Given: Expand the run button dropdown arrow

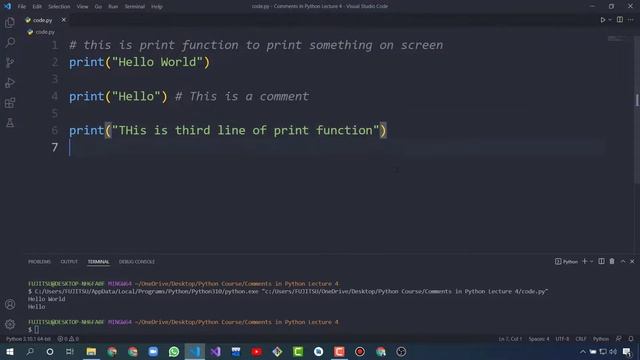Looking at the screenshot, I should pyautogui.click(x=610, y=20).
